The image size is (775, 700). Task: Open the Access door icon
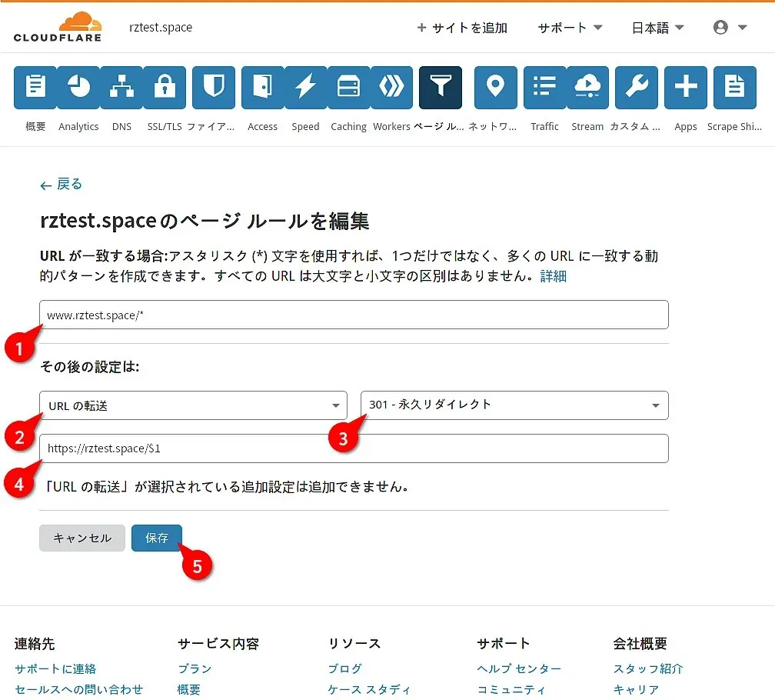click(262, 88)
